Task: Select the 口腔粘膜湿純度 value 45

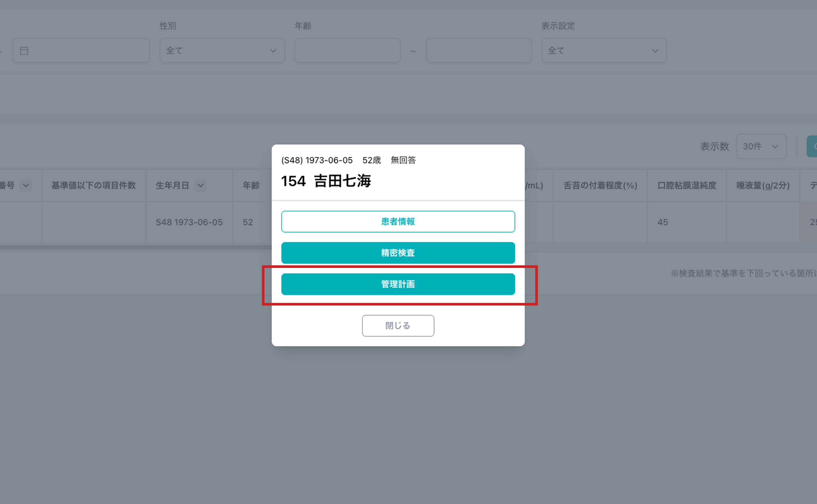Action: pos(663,222)
